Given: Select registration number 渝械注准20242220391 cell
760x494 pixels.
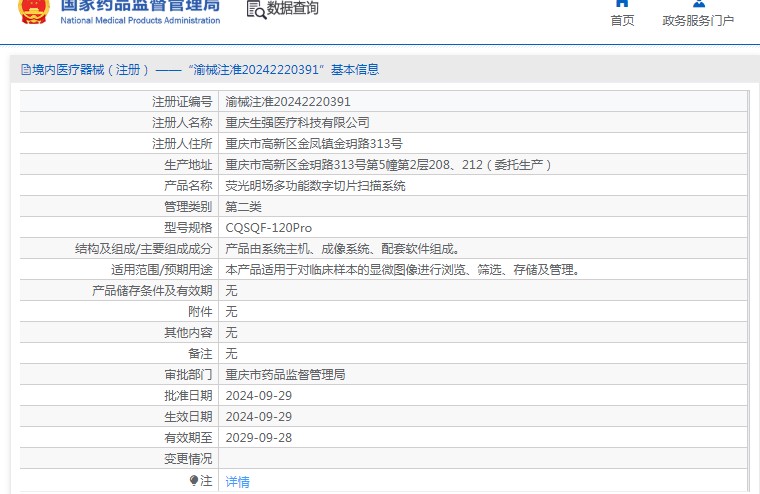Looking at the screenshot, I should pyautogui.click(x=288, y=101).
